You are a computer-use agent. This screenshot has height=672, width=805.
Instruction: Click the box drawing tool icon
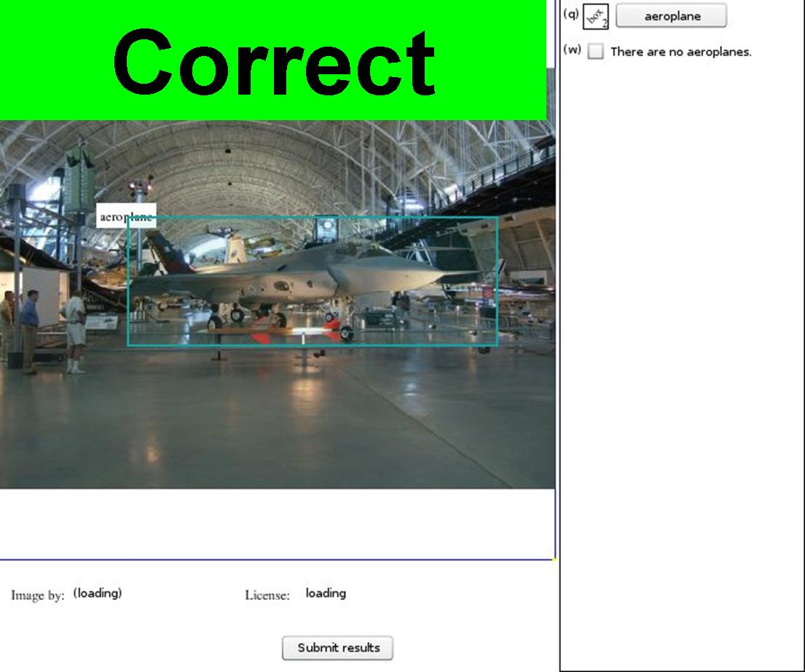pos(595,17)
